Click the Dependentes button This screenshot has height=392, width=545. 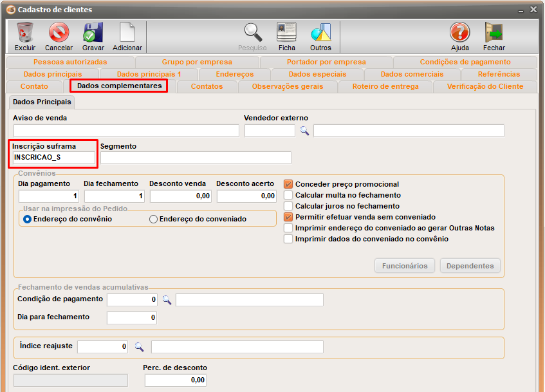[x=470, y=266]
